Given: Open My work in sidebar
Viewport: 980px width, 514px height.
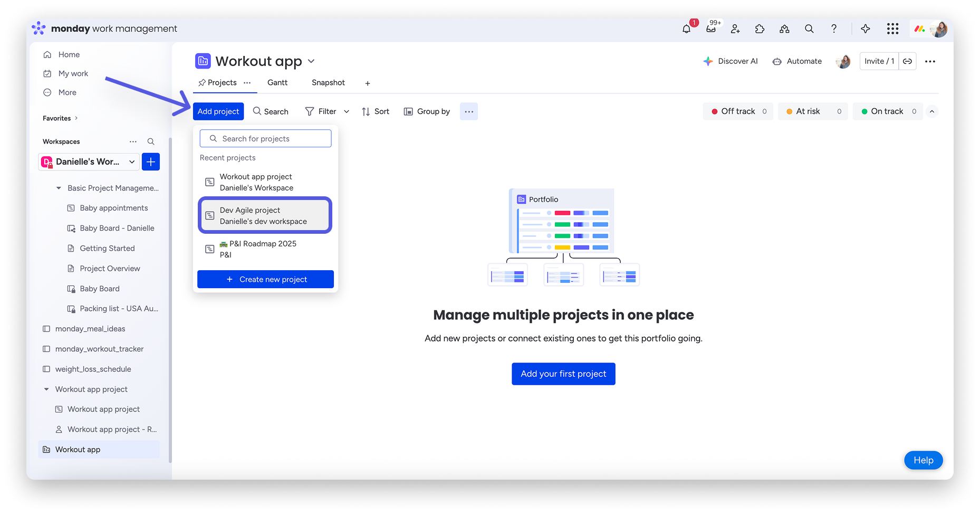Looking at the screenshot, I should click(x=73, y=73).
